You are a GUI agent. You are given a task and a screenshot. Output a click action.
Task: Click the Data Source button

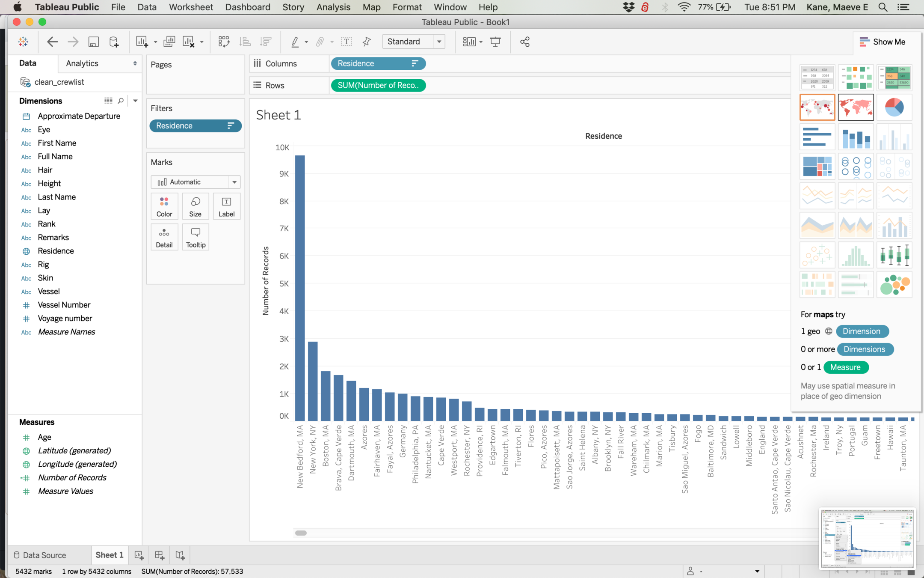[40, 555]
